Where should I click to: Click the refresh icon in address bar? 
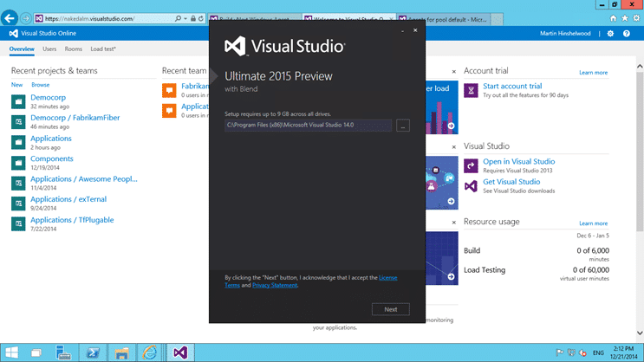pyautogui.click(x=201, y=18)
